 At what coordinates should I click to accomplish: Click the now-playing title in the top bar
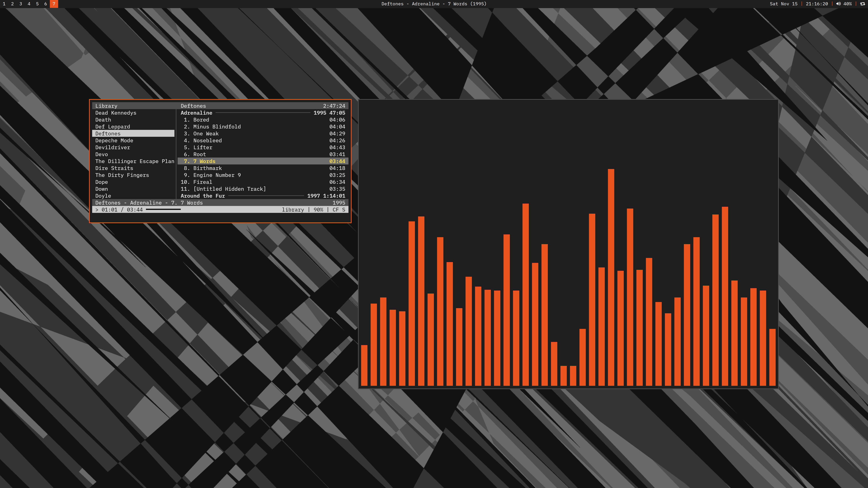[x=434, y=4]
